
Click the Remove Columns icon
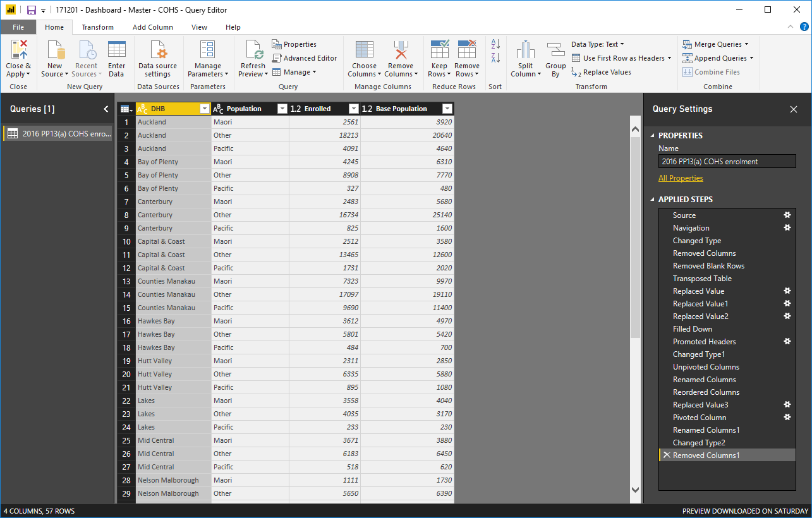[x=401, y=50]
